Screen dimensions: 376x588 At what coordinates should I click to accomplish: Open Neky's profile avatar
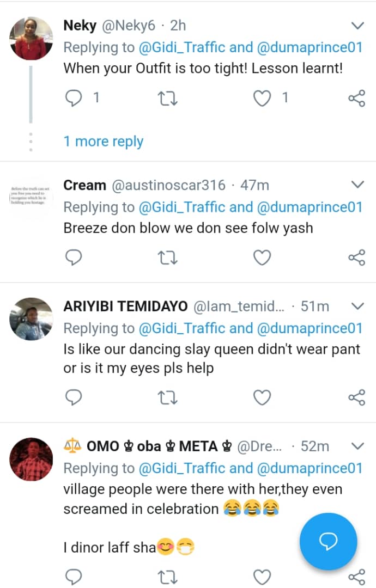pyautogui.click(x=31, y=38)
